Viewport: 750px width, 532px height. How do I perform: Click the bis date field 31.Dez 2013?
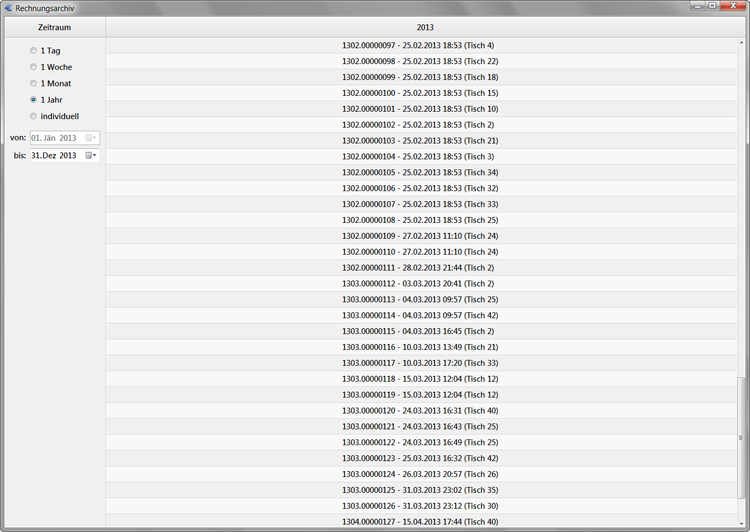[x=65, y=155]
